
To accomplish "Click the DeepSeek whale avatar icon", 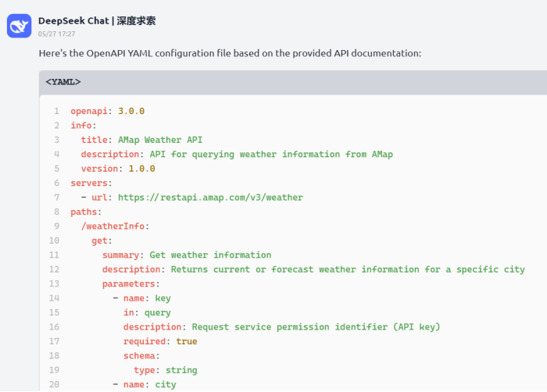I will (x=20, y=26).
